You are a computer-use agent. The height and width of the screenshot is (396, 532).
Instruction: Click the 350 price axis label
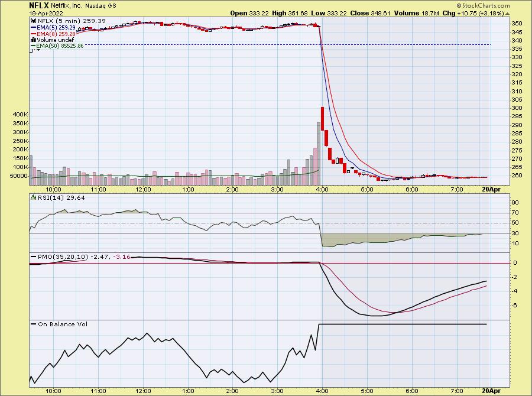point(517,24)
